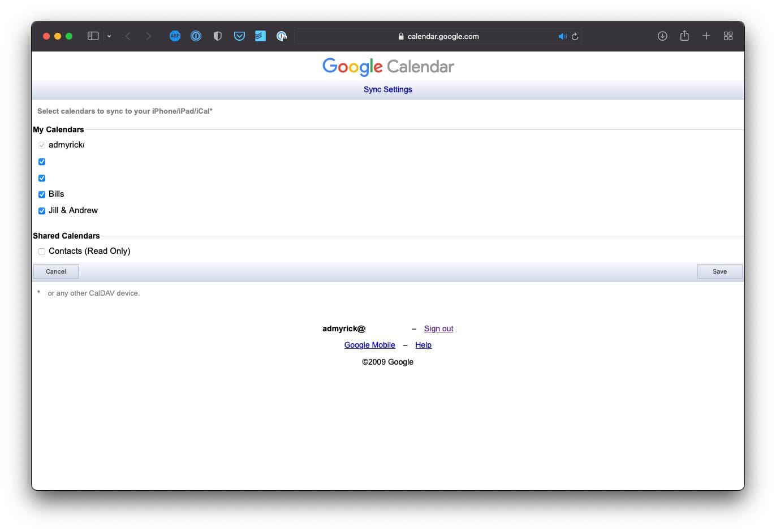Screen dimensions: 776x532
Task: Open the Google Mobile link
Action: coord(370,345)
